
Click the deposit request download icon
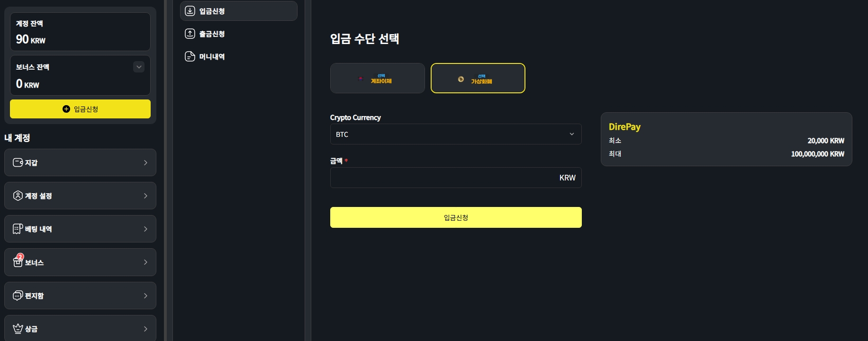(x=190, y=11)
